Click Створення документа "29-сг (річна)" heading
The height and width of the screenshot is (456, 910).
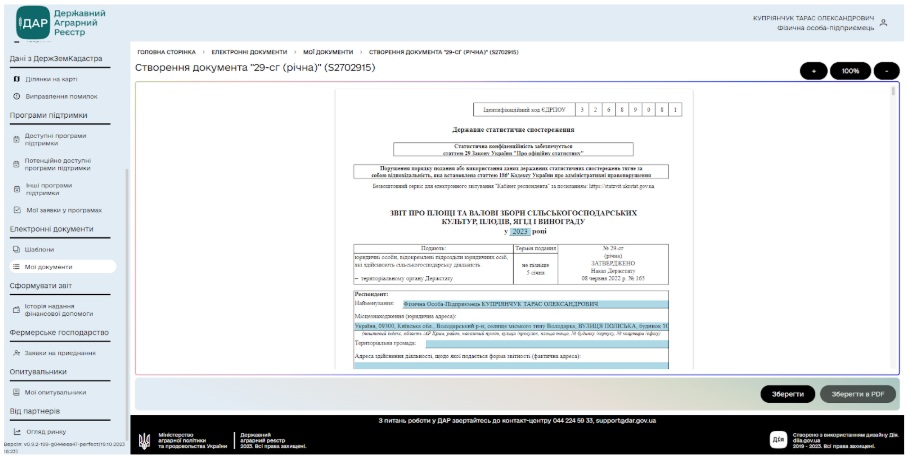[255, 68]
